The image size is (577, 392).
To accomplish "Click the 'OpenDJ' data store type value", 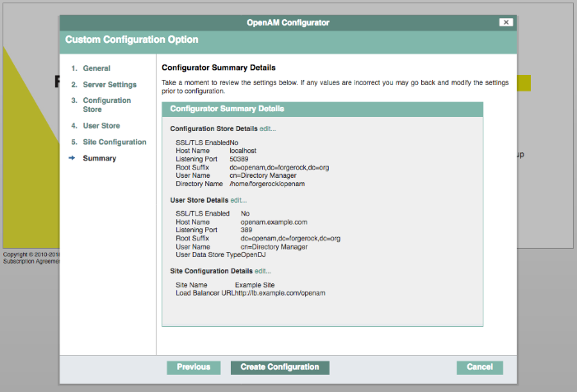I will 253,254.
